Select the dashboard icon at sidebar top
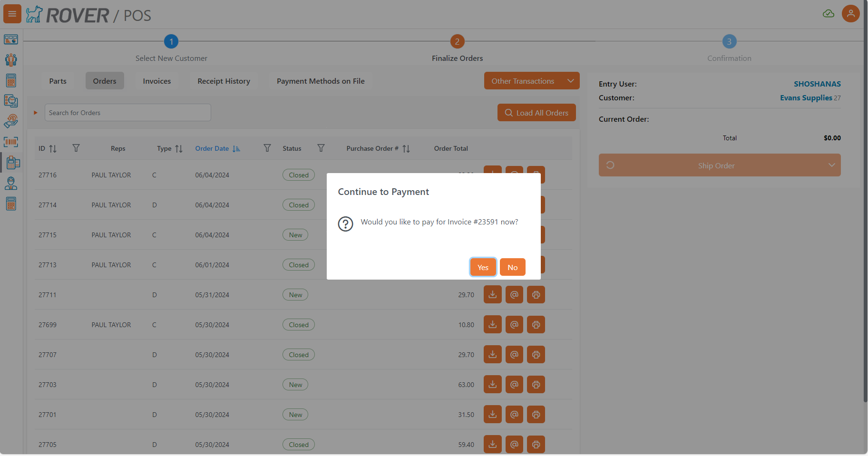Viewport: 868px width, 456px height. (10, 39)
